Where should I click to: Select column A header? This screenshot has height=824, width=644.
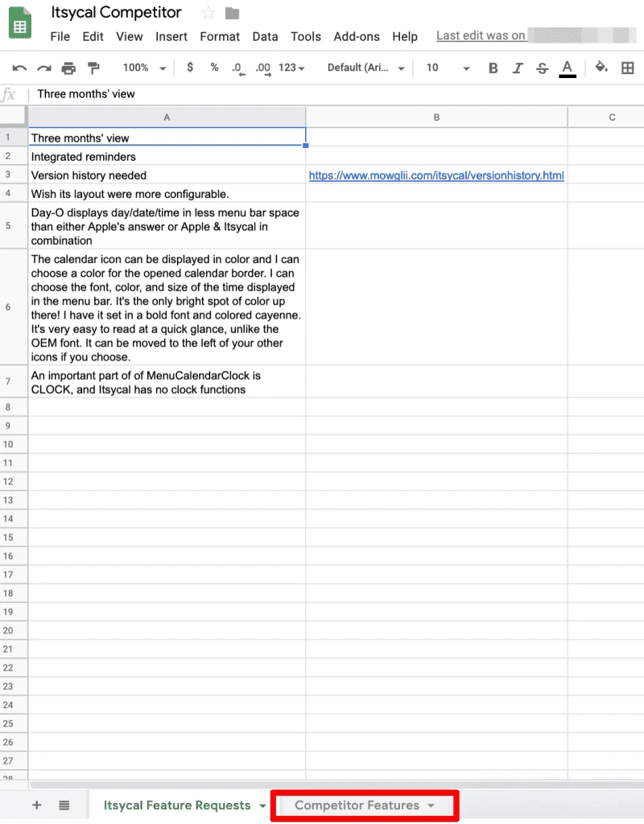pos(167,117)
